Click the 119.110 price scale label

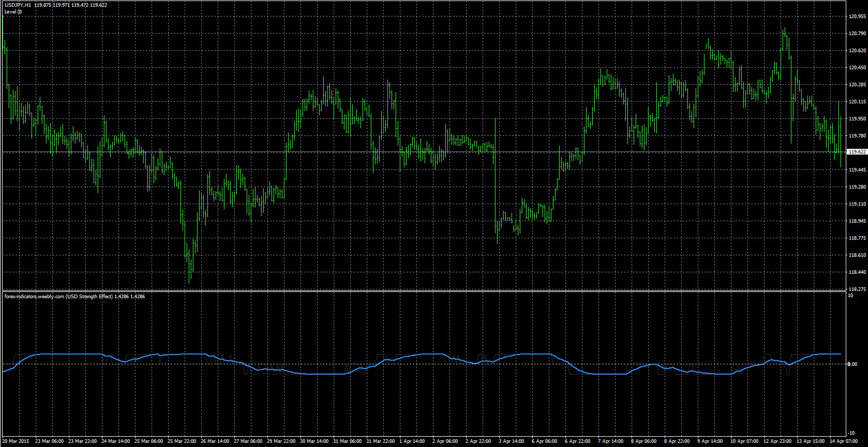coord(857,204)
